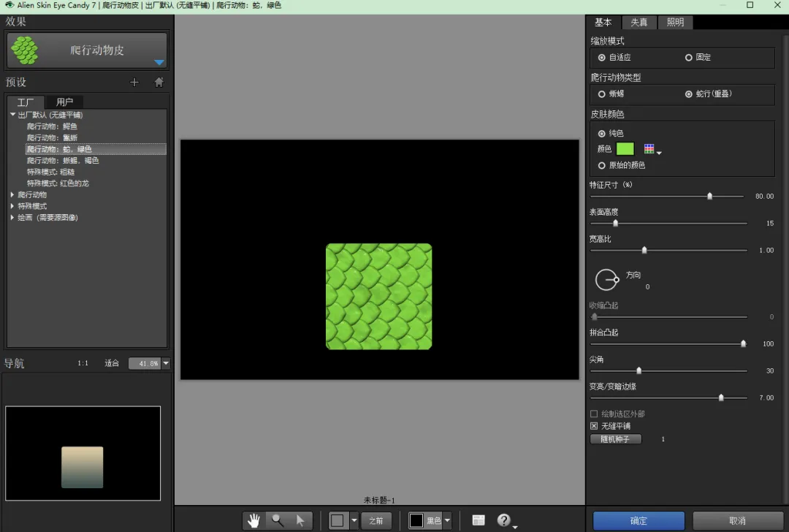
Task: Click the 1:1 zoom button
Action: tap(83, 363)
